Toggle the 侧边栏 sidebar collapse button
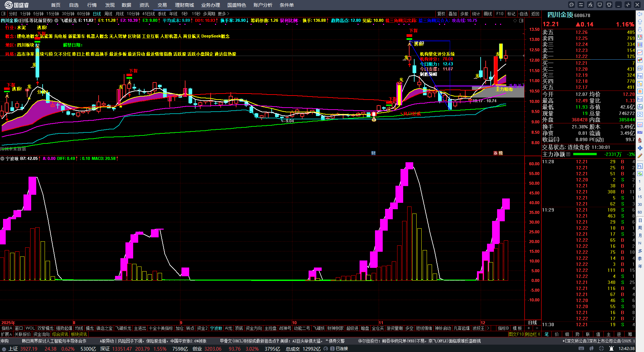The image size is (644, 352). 532,334
